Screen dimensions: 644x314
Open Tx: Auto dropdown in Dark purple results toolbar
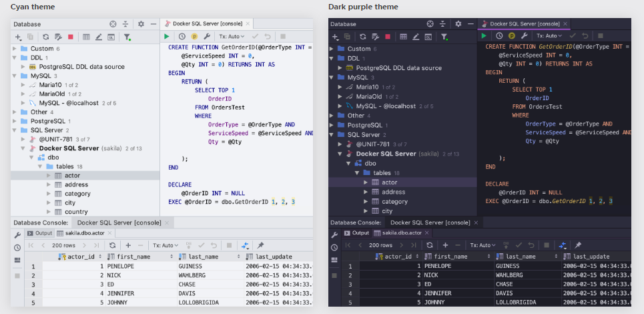[482, 245]
